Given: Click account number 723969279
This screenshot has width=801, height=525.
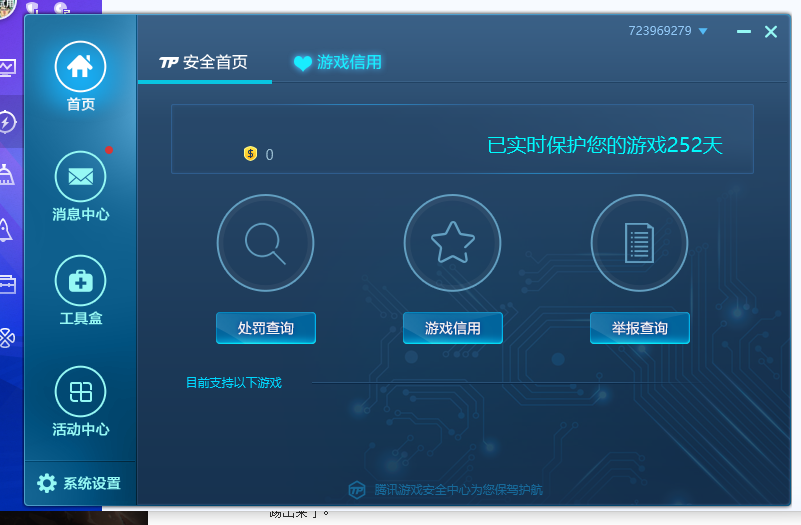Looking at the screenshot, I should [660, 31].
